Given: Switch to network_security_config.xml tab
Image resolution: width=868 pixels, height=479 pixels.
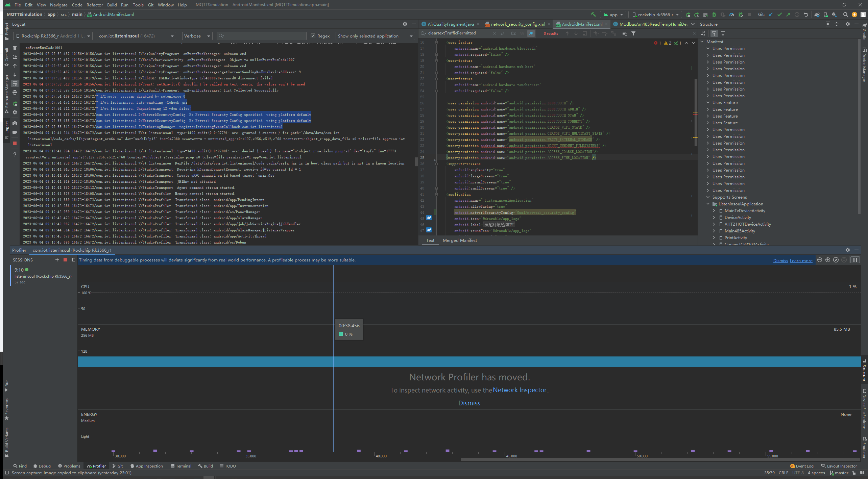Looking at the screenshot, I should click(x=517, y=24).
